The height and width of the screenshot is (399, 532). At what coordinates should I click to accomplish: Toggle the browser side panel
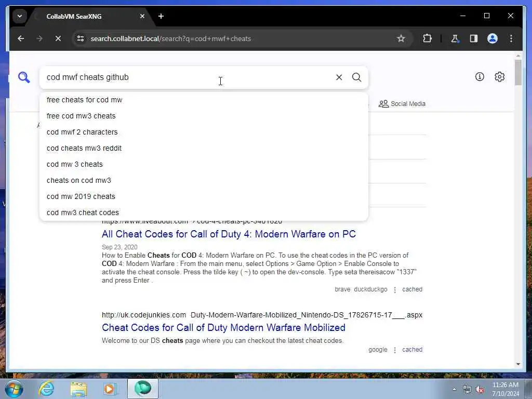coord(474,38)
